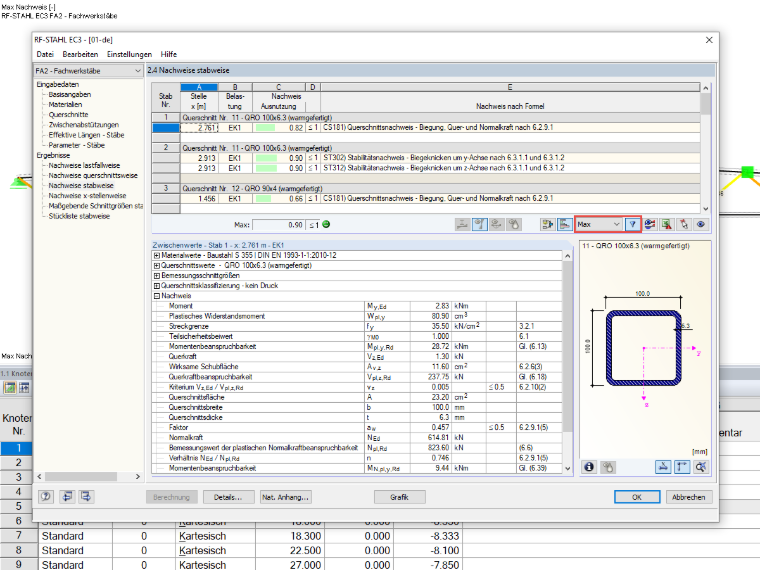Click green utilization bar for 0.82 row
The width and height of the screenshot is (760, 570).
[x=266, y=128]
